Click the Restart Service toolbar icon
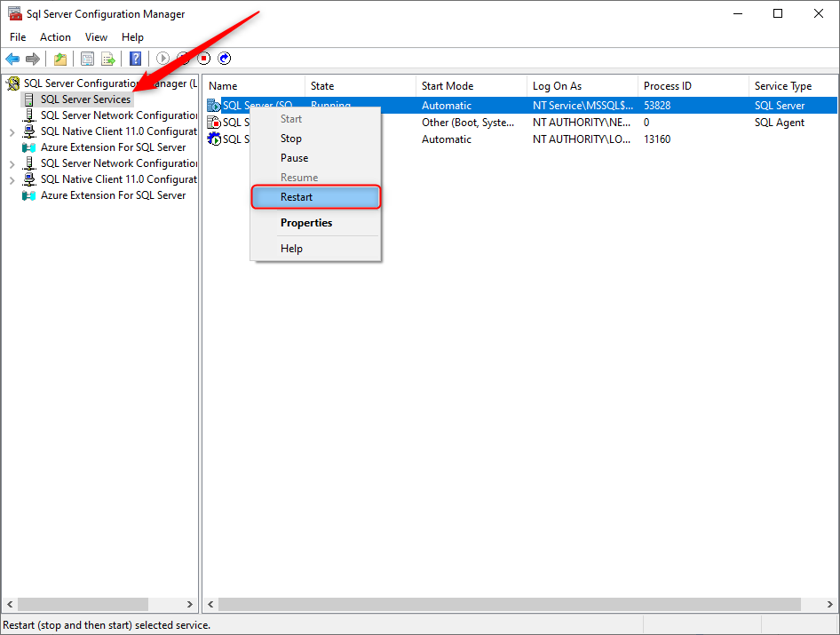Viewport: 840px width, 635px height. 225,59
